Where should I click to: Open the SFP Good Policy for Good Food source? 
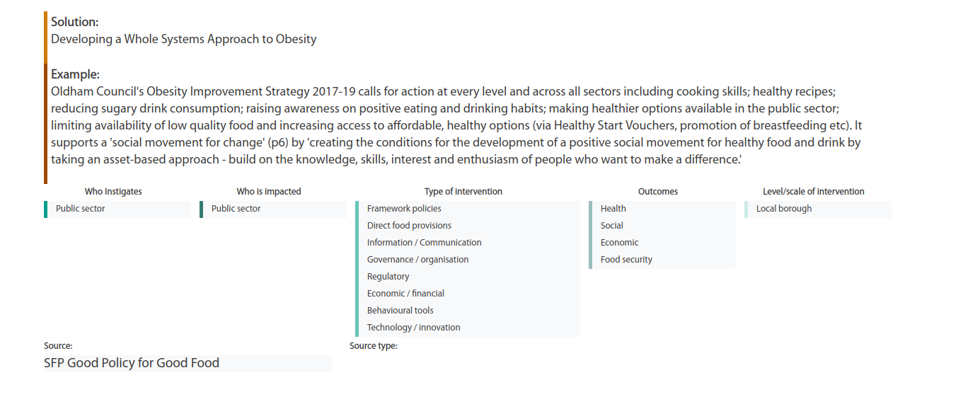click(132, 363)
